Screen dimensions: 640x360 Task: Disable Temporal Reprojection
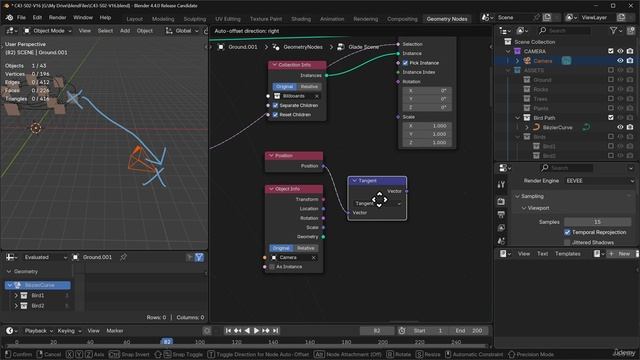(567, 232)
